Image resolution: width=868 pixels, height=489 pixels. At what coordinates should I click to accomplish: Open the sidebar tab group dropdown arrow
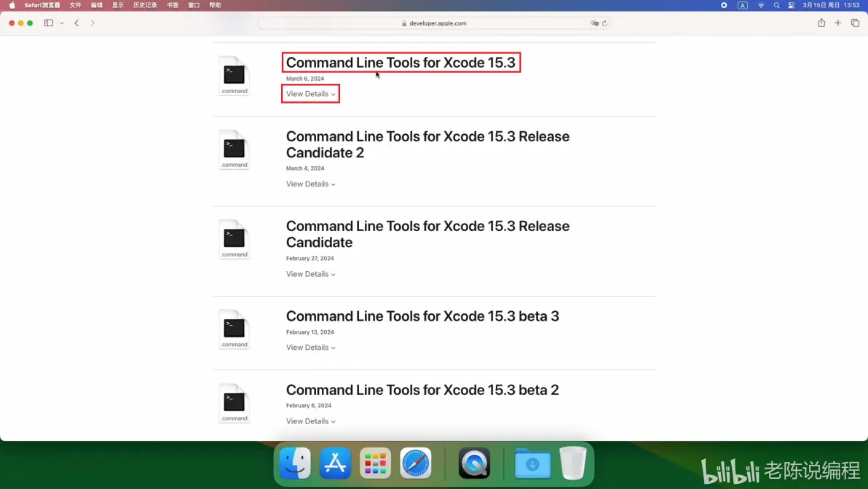click(61, 23)
